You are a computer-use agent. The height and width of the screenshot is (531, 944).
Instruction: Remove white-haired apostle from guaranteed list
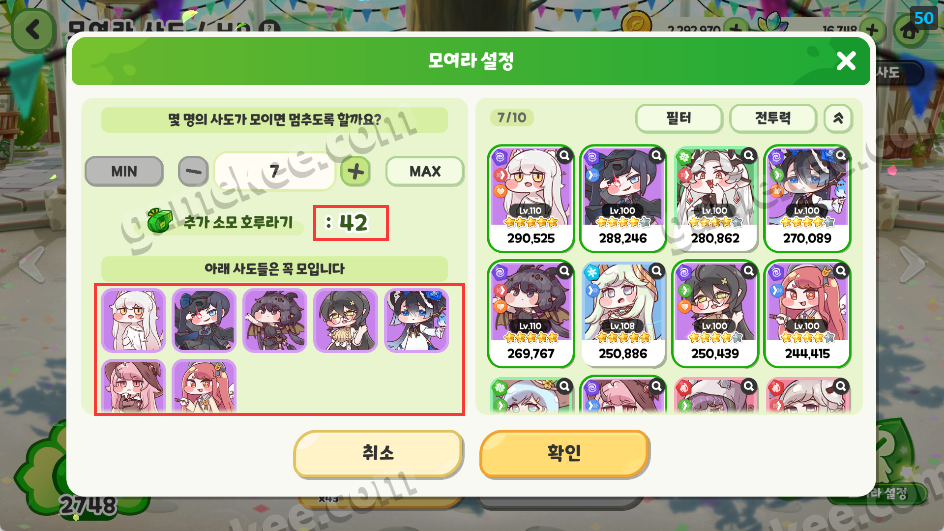pos(133,320)
